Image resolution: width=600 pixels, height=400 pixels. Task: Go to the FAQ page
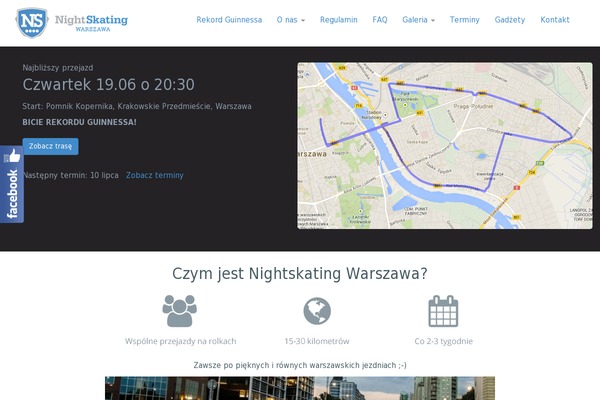[x=380, y=20]
